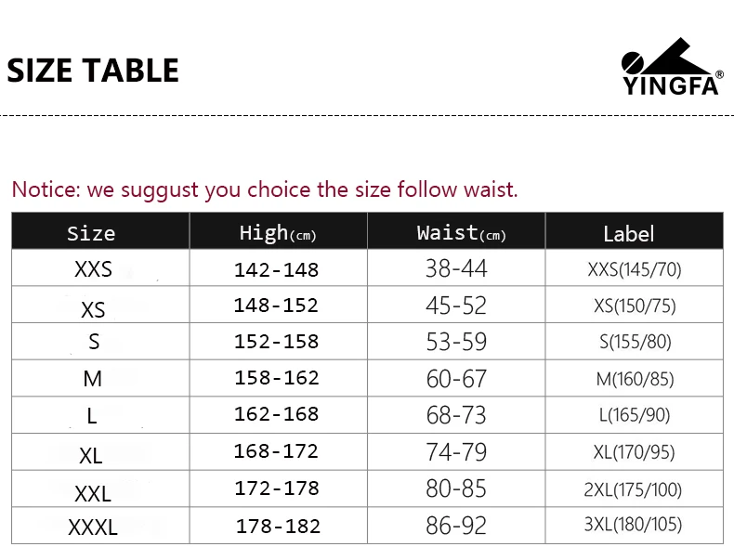Click the Waist(cm) column header

tap(462, 233)
